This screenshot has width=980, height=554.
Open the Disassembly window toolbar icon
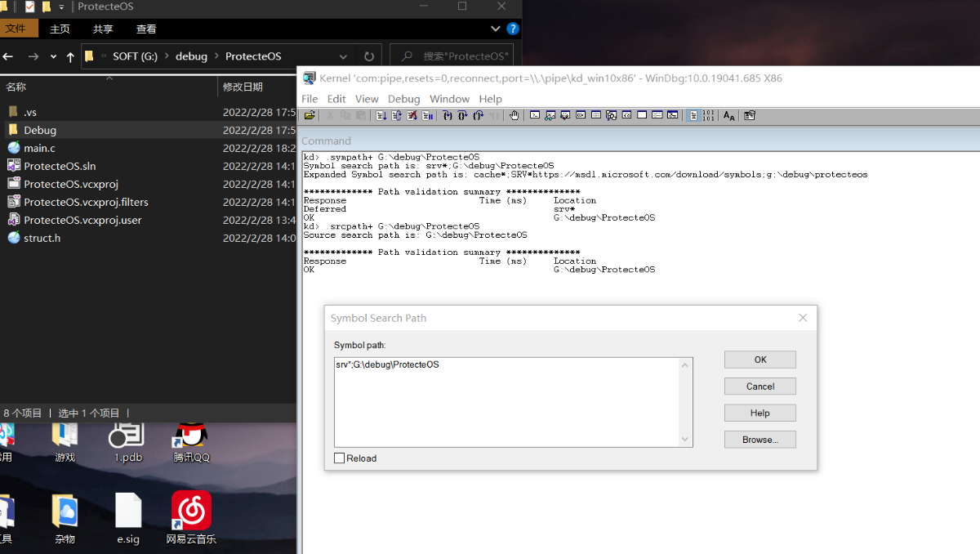point(626,115)
